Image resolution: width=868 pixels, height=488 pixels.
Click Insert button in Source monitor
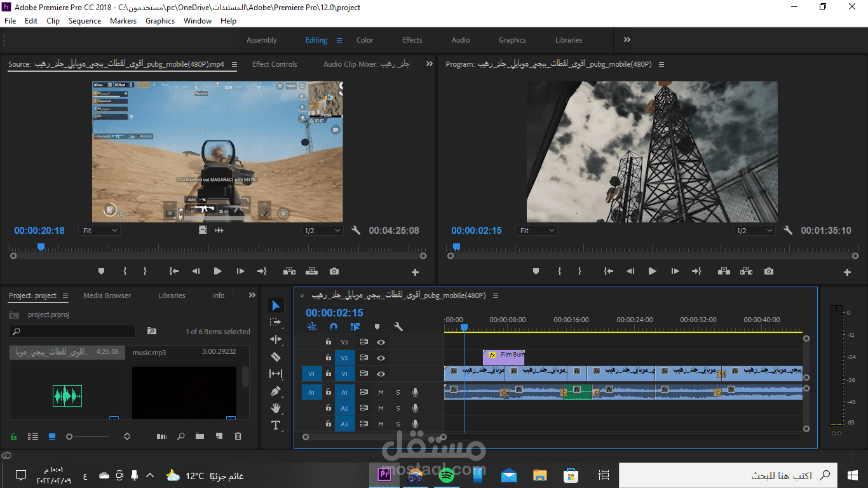289,271
